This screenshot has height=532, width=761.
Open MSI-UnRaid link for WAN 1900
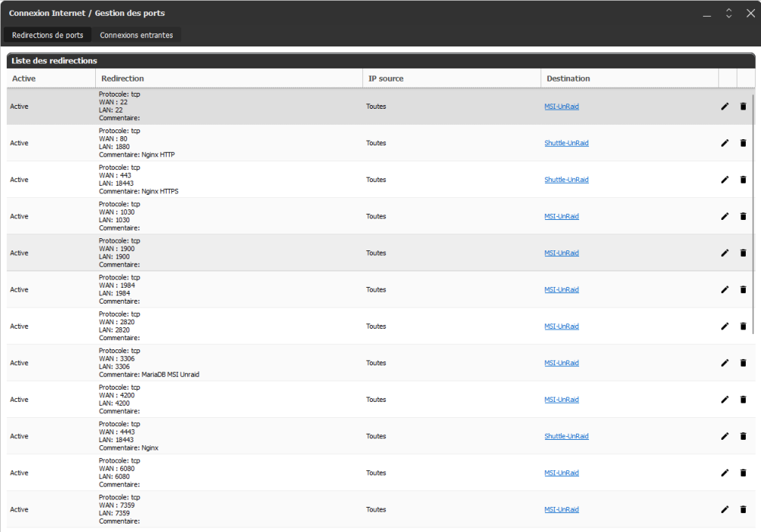562,253
